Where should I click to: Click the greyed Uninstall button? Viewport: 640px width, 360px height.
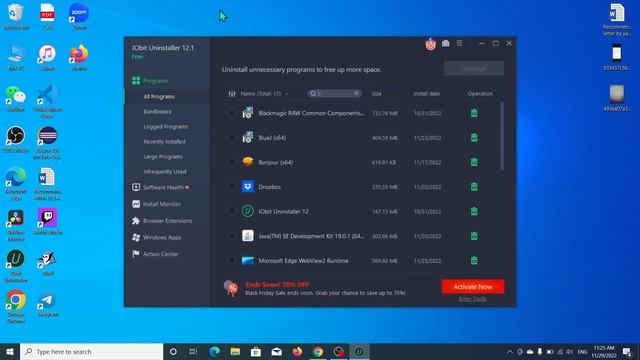pos(474,69)
